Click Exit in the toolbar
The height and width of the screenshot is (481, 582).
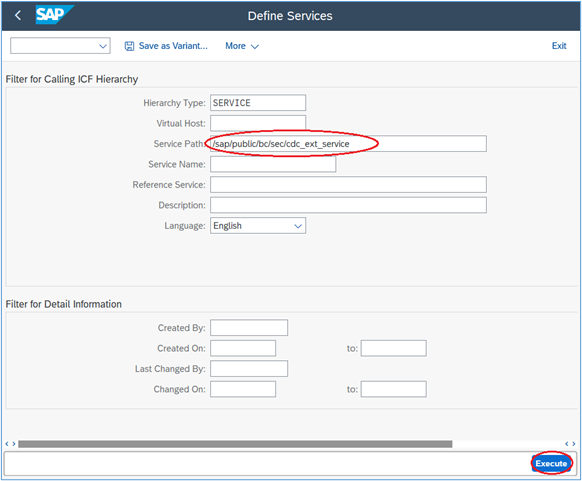[559, 46]
